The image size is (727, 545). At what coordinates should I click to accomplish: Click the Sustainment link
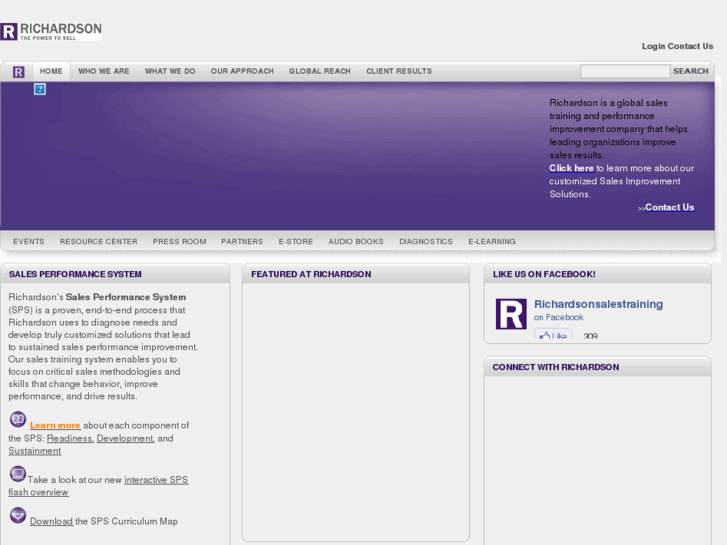click(x=35, y=451)
